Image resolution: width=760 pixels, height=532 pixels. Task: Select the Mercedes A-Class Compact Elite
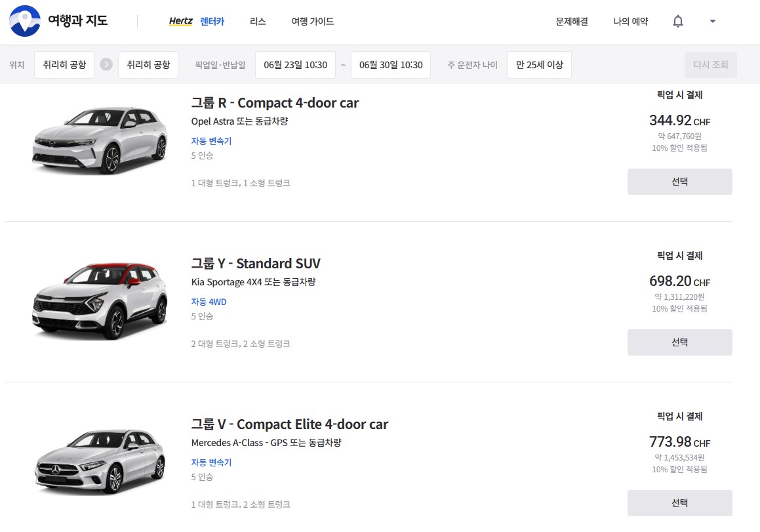(x=679, y=503)
